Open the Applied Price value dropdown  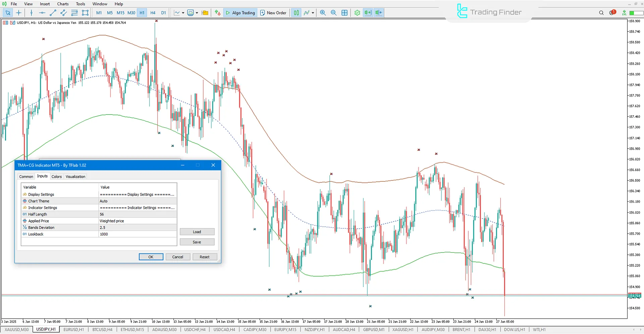137,221
